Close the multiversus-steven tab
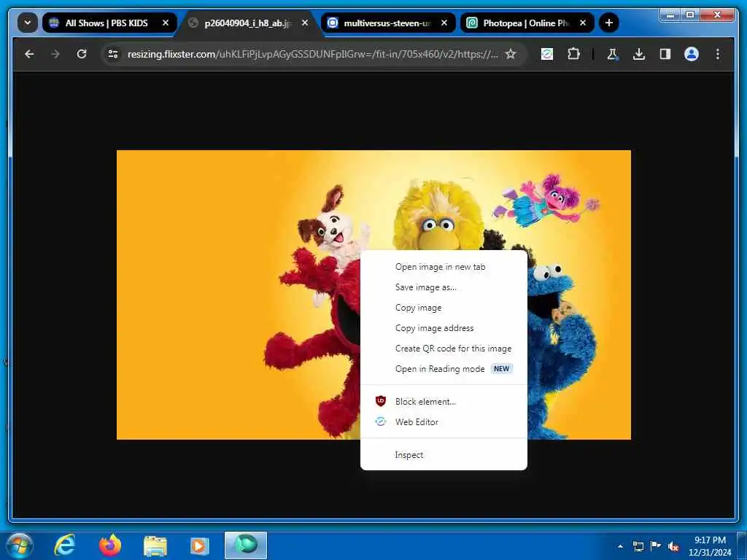 click(x=444, y=23)
